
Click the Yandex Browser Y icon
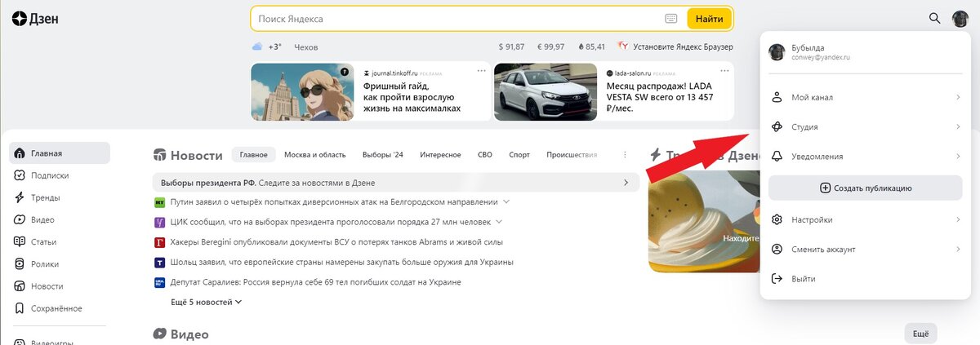click(623, 47)
